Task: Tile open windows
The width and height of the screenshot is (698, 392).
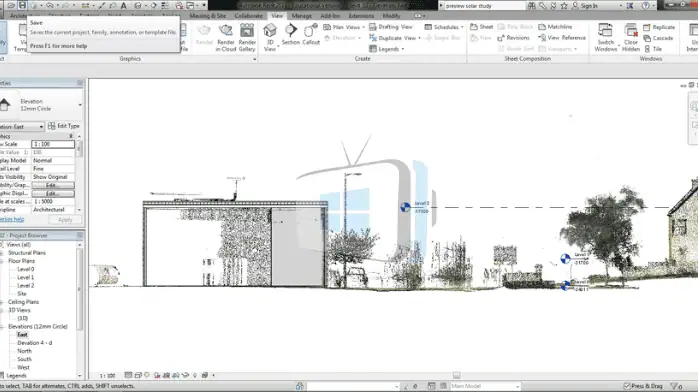Action: (x=653, y=49)
